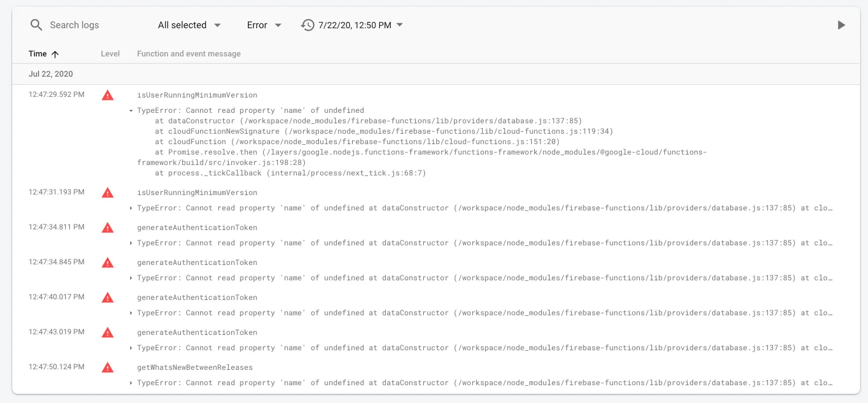Click the search magnifier icon
The image size is (868, 403).
[36, 25]
